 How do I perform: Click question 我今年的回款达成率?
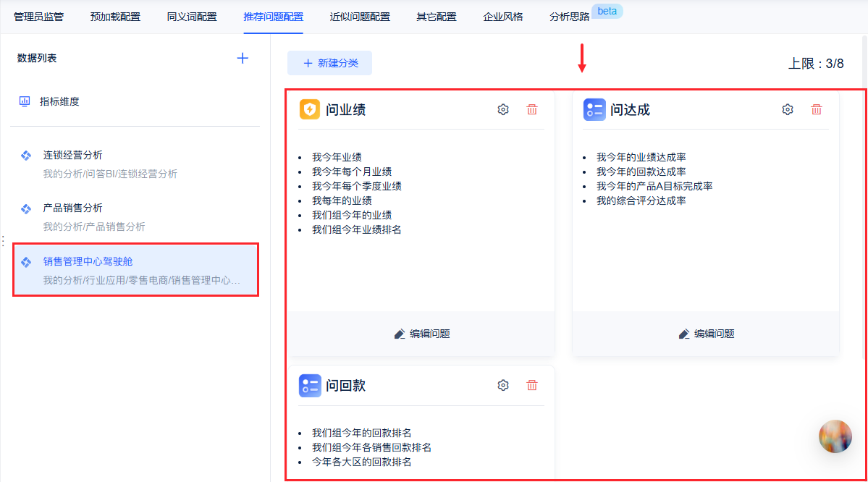pos(641,172)
